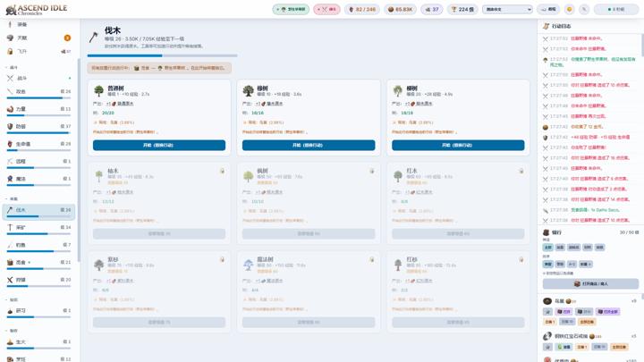Collapse the 战斗 sidebar section header
644x362 pixels.
13,67
